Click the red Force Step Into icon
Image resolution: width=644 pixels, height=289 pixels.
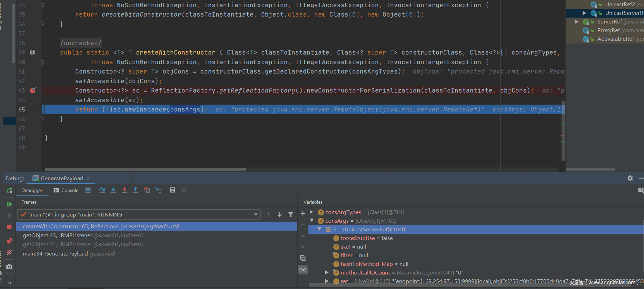click(125, 190)
